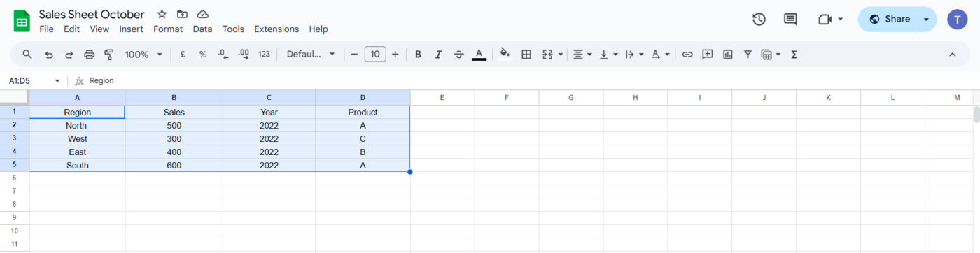Select the cell with sales 600

click(174, 166)
